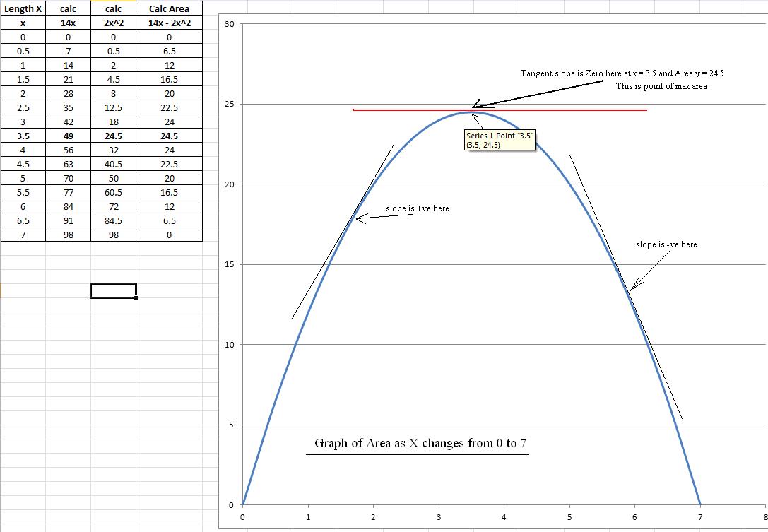Select the 'Length X' header cell
768x532 pixels.
[23, 8]
